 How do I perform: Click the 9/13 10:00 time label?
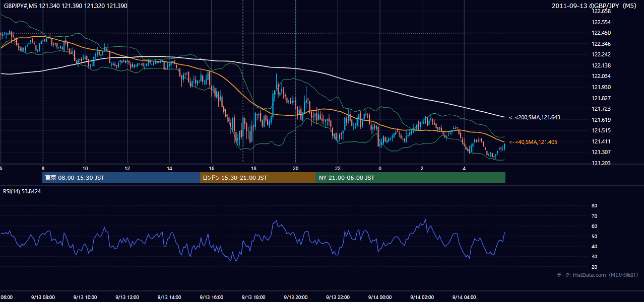tap(85, 297)
